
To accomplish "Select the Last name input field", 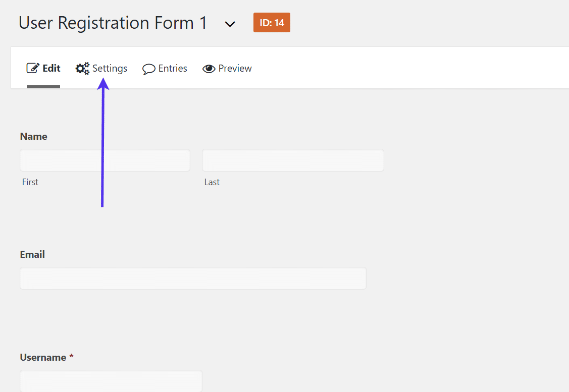I will 293,160.
